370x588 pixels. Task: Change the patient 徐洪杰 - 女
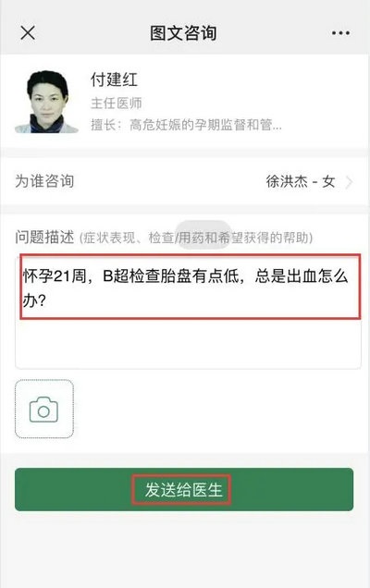click(x=301, y=182)
